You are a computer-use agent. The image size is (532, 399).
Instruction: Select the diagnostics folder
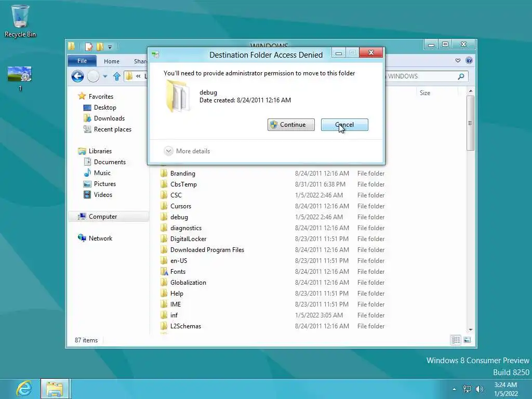(x=186, y=228)
